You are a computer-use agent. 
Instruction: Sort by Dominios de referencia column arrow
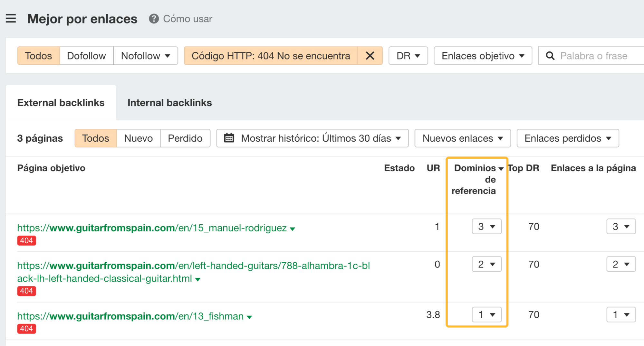(x=501, y=168)
